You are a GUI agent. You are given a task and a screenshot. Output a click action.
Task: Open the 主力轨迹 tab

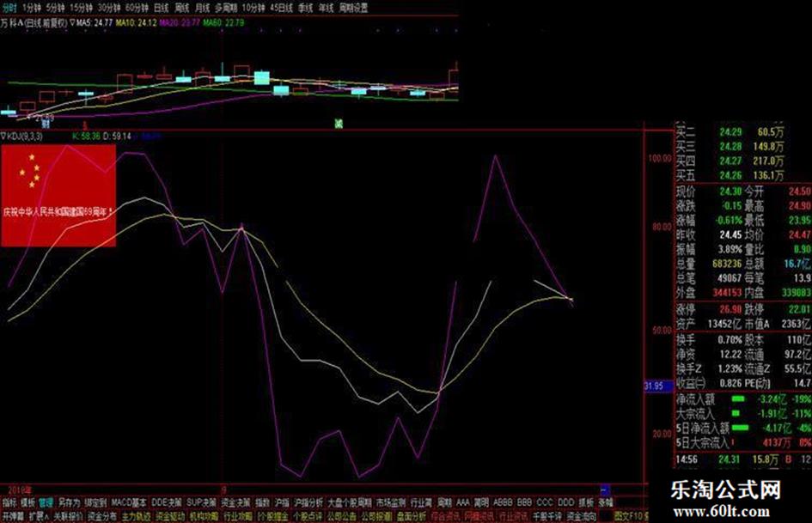click(x=137, y=516)
